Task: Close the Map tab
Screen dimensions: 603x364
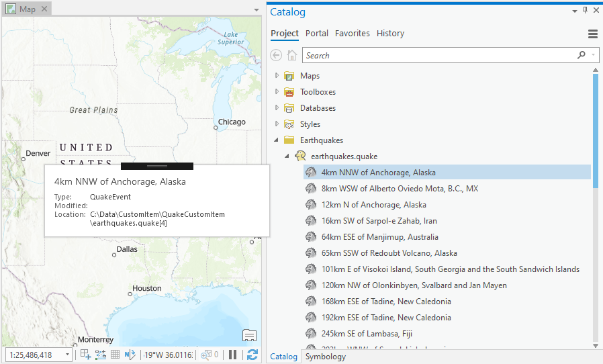Action: tap(44, 9)
